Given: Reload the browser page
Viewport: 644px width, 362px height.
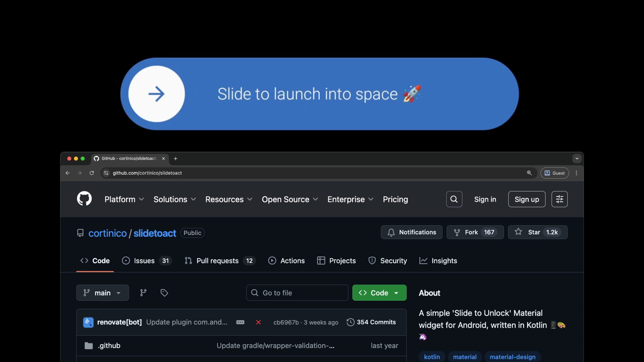Looking at the screenshot, I should [x=92, y=173].
